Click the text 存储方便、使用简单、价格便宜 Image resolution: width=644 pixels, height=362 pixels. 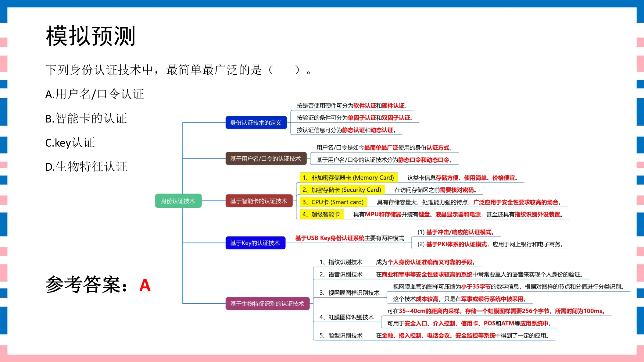click(475, 178)
